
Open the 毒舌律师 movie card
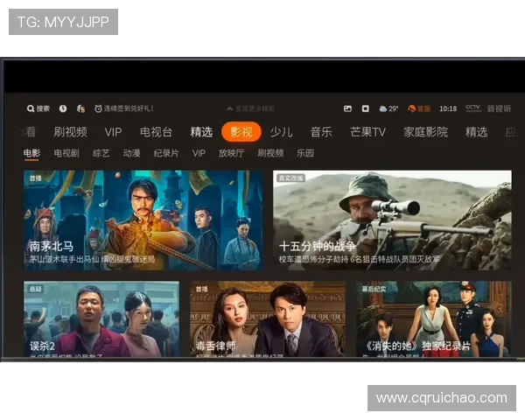[x=268, y=318]
